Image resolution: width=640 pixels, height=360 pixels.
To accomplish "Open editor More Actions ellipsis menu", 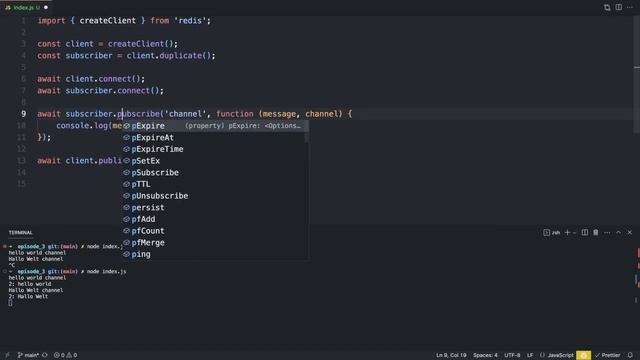I will pyautogui.click(x=630, y=7).
